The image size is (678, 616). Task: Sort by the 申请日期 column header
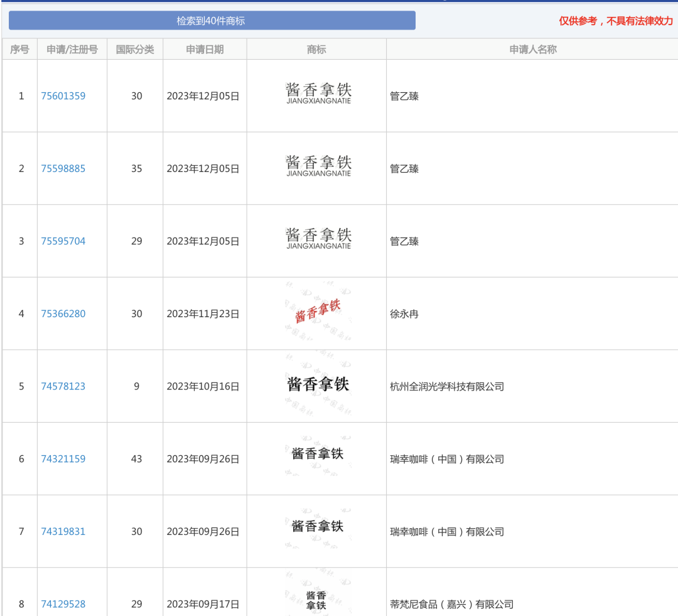tap(203, 49)
